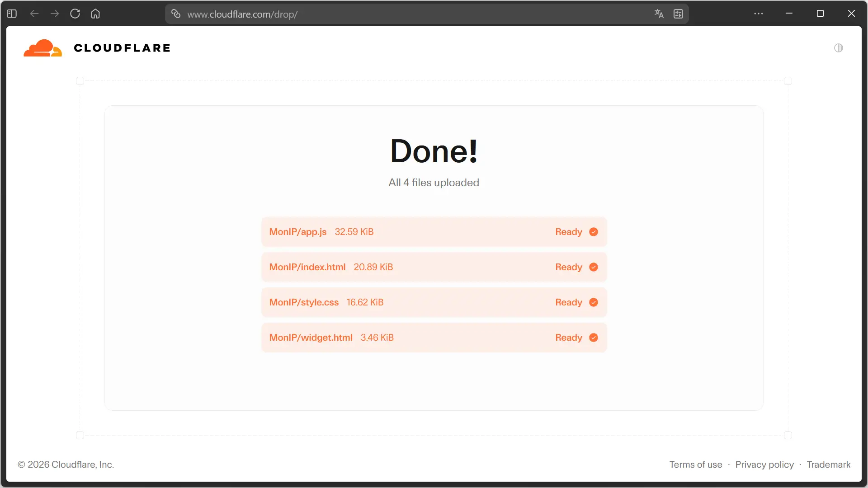Click Ready status for widget.html
Image resolution: width=868 pixels, height=488 pixels.
[x=569, y=338]
